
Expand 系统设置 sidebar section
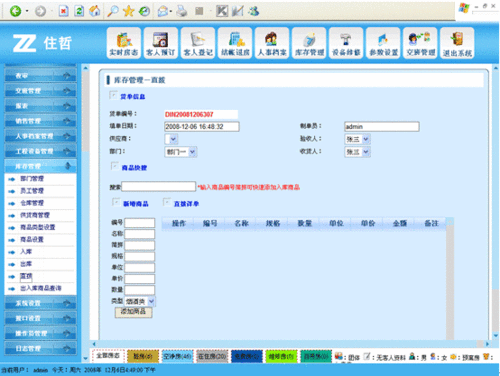tap(40, 303)
